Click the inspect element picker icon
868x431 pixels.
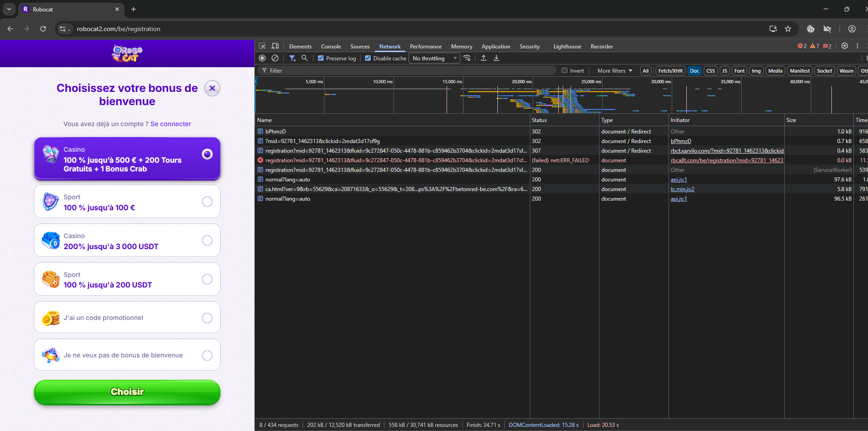click(x=262, y=46)
